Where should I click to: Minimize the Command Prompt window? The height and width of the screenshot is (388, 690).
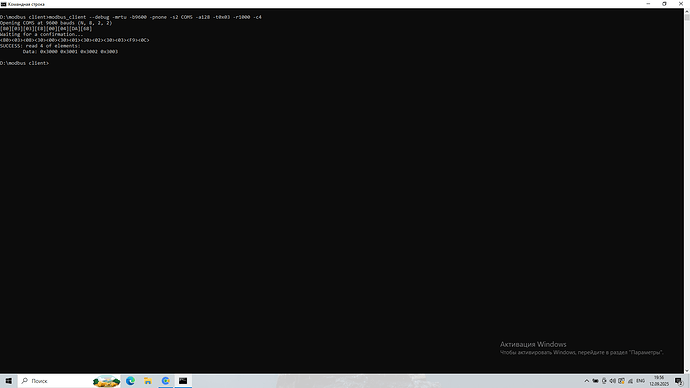648,4
